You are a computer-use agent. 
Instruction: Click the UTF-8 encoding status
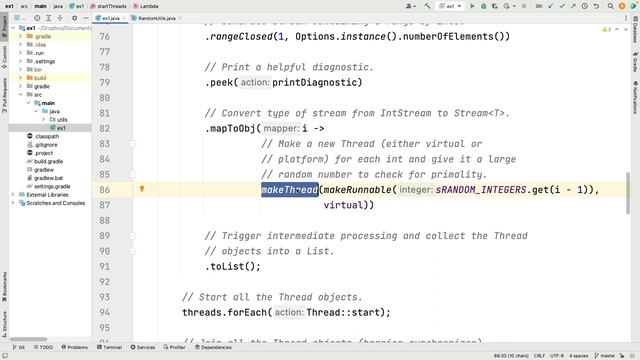coord(557,356)
